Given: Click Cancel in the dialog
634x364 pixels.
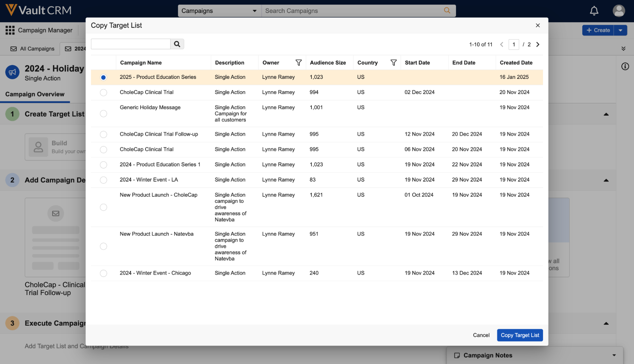Looking at the screenshot, I should 481,335.
